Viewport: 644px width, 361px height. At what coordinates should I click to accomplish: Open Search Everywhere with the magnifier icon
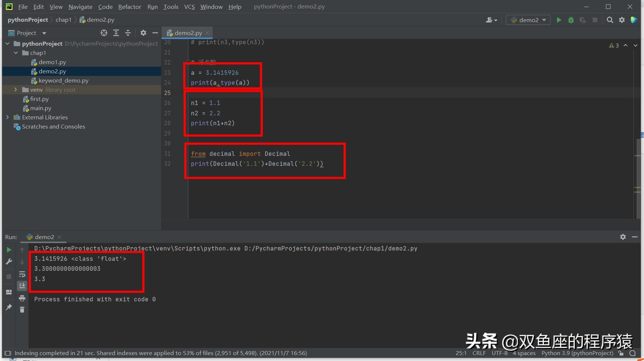(610, 20)
